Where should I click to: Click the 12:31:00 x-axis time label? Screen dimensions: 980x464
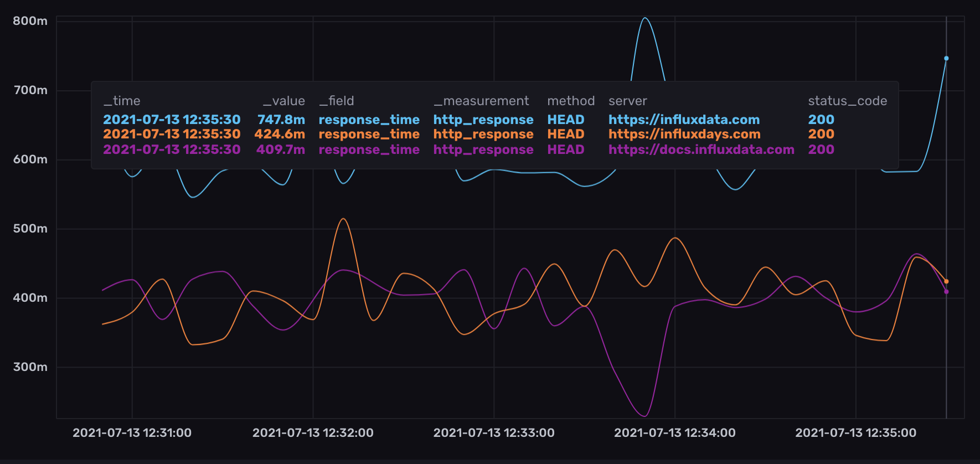[132, 433]
